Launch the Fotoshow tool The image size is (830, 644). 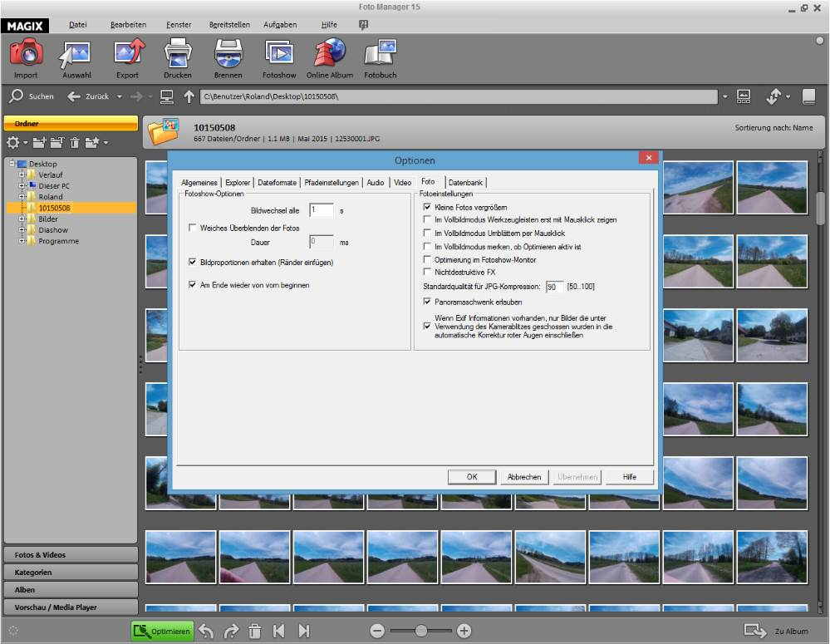[x=278, y=54]
